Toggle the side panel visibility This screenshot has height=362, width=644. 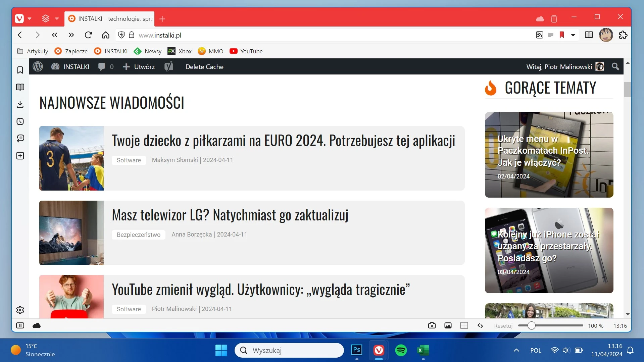pos(20,325)
